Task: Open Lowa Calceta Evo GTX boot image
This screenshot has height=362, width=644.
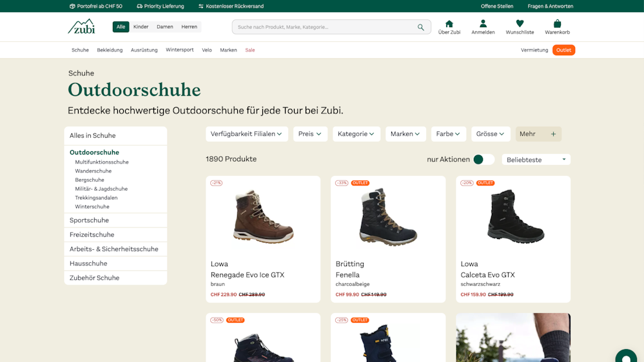Action: (515, 216)
